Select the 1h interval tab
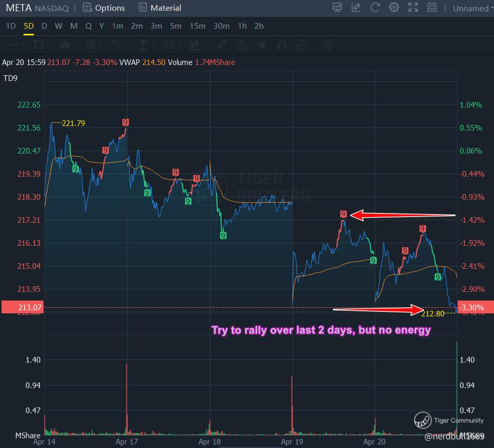 242,26
